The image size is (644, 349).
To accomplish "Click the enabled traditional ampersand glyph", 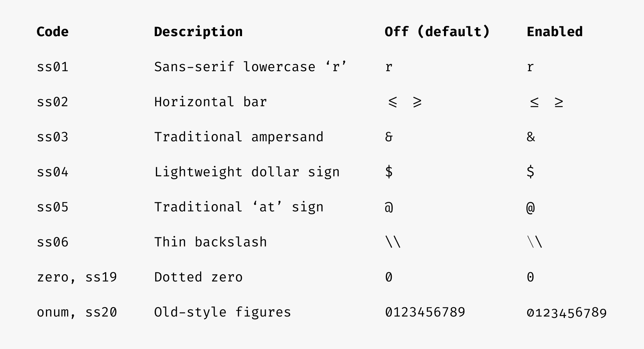I will pos(531,137).
